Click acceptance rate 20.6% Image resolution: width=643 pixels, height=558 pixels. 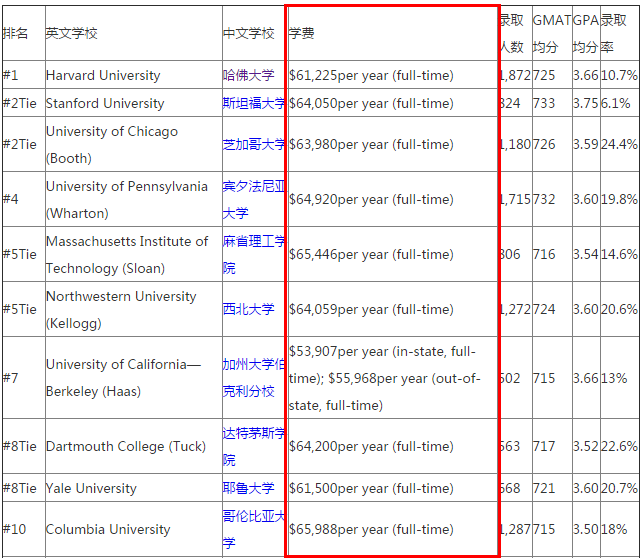(619, 309)
